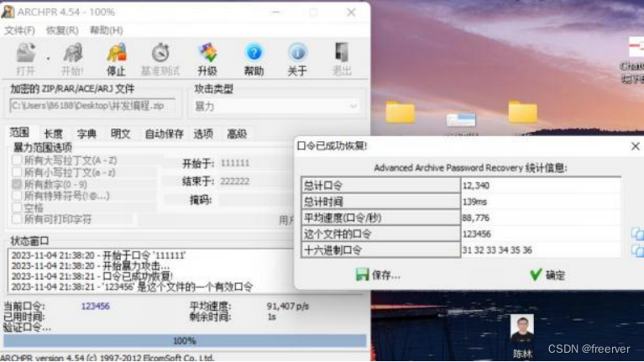Switch to the 长度 tab
The image size is (644, 362).
click(54, 134)
